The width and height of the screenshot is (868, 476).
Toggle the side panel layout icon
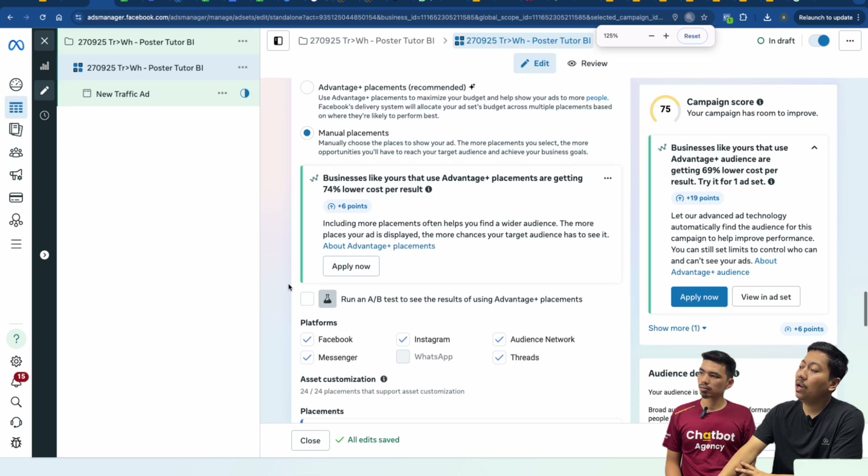[278, 41]
